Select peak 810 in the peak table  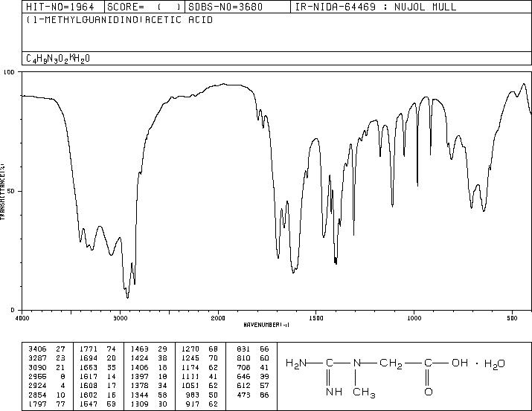coord(243,358)
